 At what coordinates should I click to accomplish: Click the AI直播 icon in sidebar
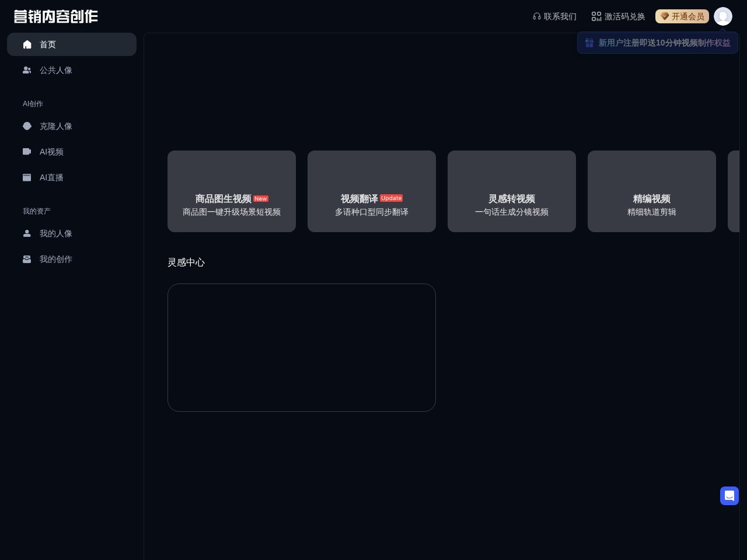coord(27,177)
